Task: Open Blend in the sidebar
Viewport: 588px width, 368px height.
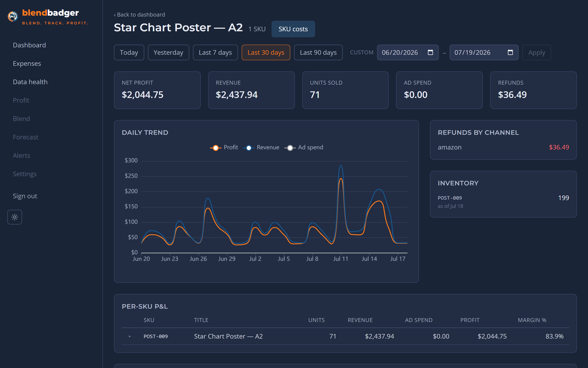Action: click(21, 118)
